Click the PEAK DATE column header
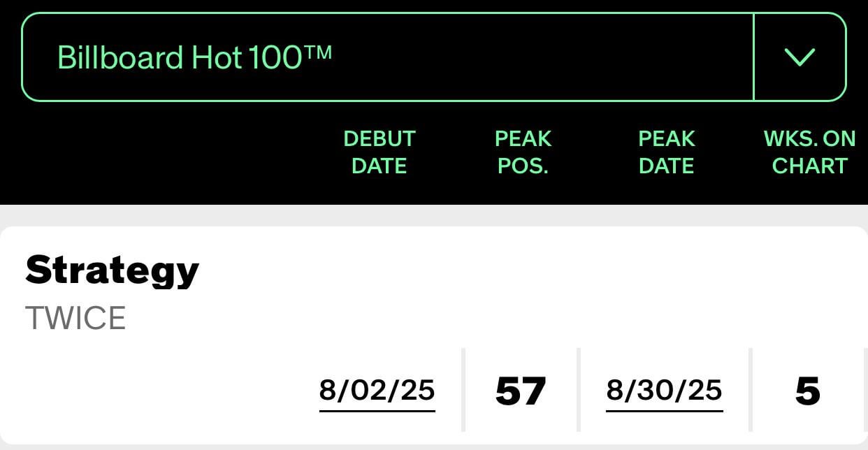Viewport: 868px width, 450px height. pos(666,152)
